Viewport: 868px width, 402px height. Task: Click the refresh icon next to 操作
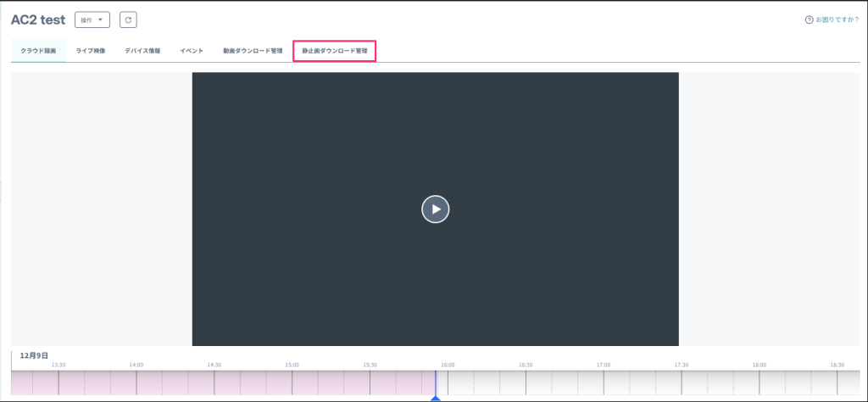(x=128, y=20)
